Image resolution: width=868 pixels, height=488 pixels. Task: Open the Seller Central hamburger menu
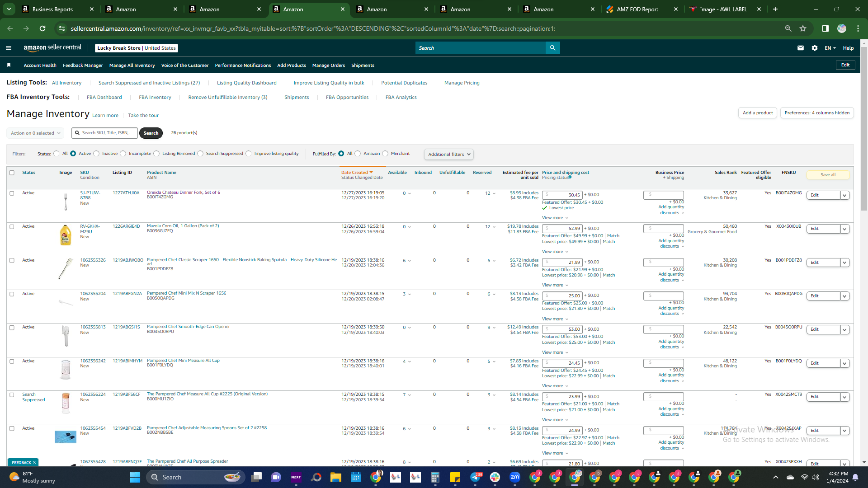click(9, 48)
